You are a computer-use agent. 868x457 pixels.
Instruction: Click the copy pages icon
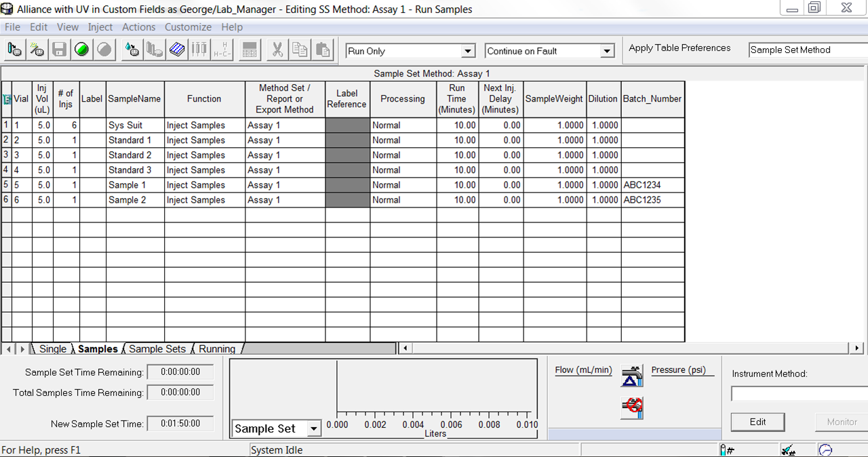(x=300, y=49)
